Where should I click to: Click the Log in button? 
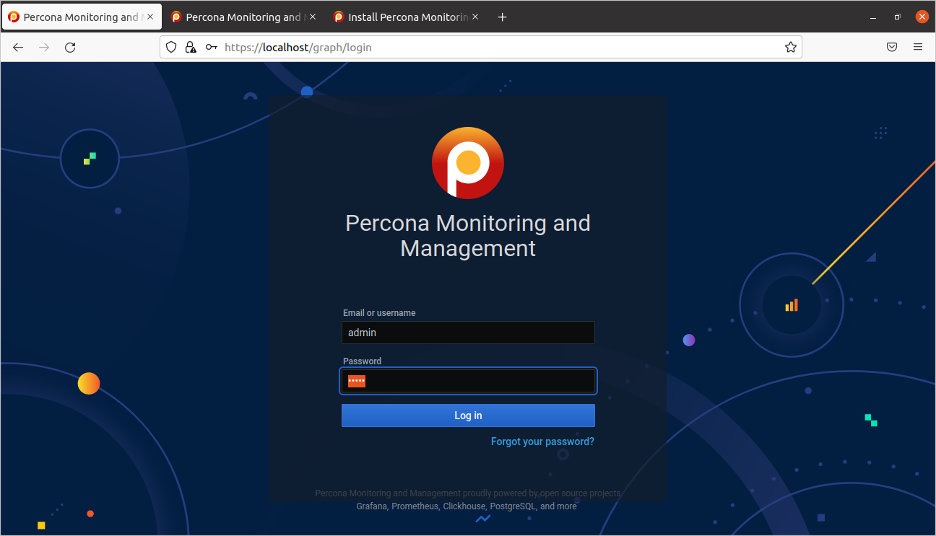(x=468, y=415)
